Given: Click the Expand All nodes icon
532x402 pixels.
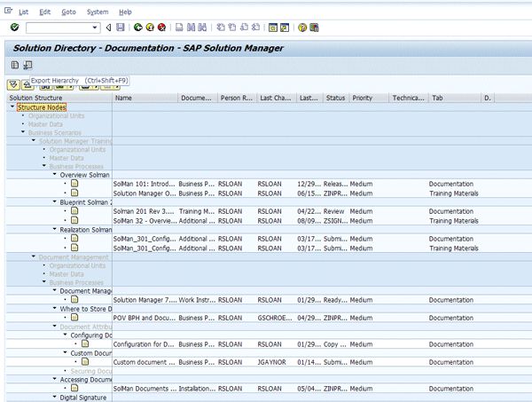Looking at the screenshot, I should [x=14, y=84].
